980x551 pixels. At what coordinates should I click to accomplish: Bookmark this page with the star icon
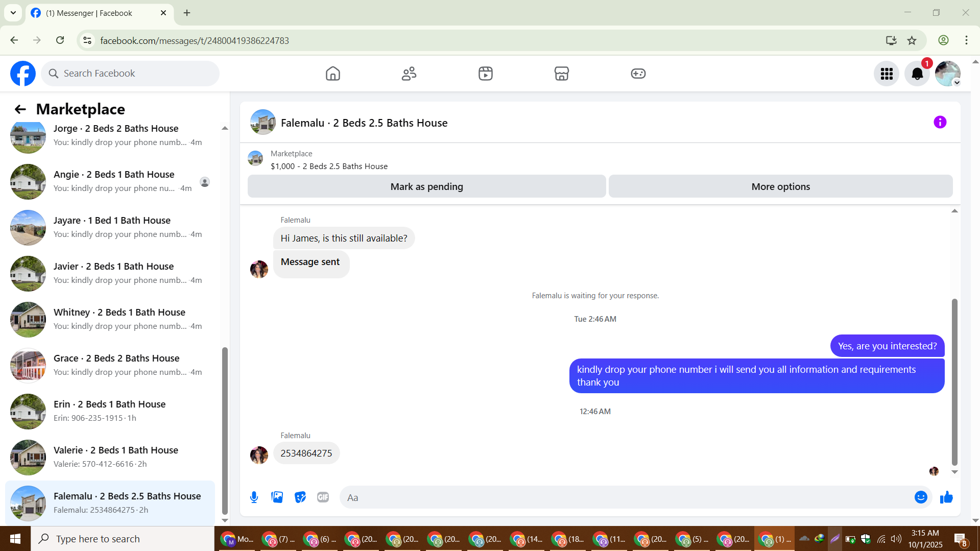[x=912, y=40]
